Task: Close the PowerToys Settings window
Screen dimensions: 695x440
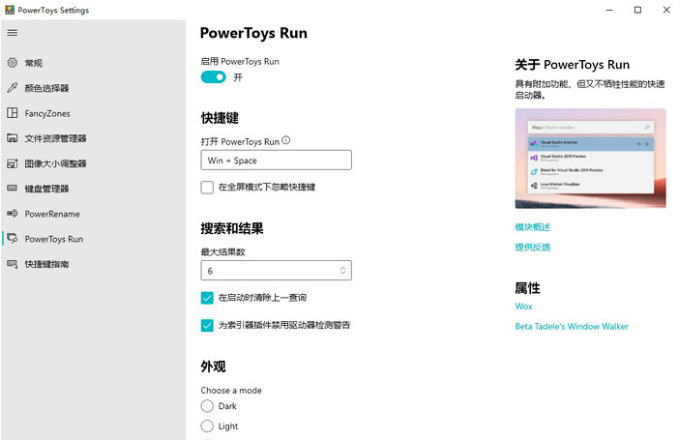Action: 666,10
